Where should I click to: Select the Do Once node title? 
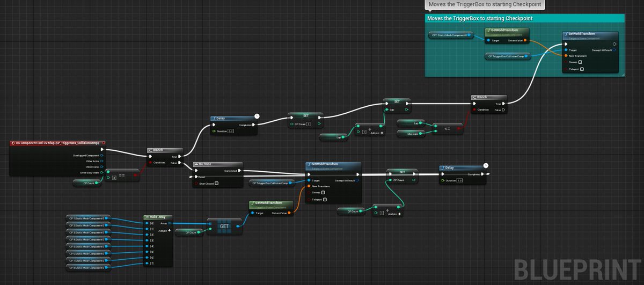(x=219, y=165)
